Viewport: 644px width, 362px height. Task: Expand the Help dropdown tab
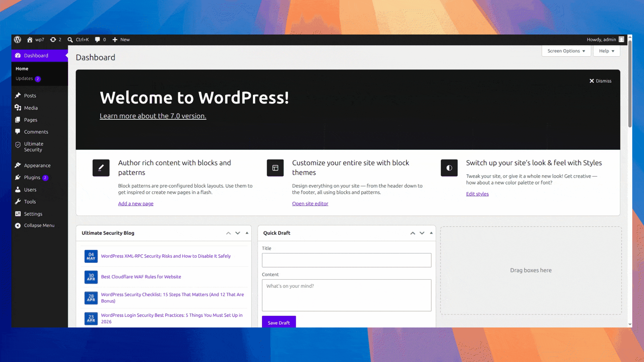coord(606,51)
